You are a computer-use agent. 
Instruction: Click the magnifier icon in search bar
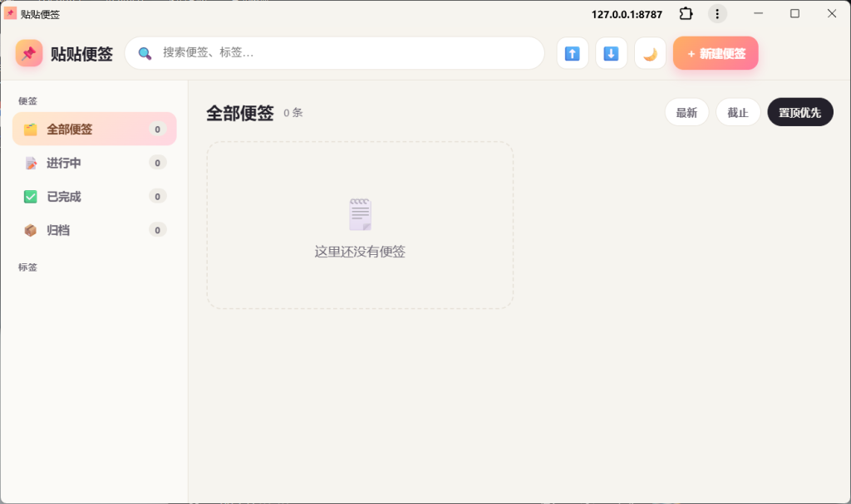click(x=145, y=53)
